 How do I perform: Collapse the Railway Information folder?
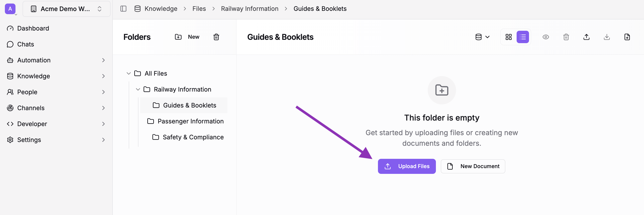[138, 89]
